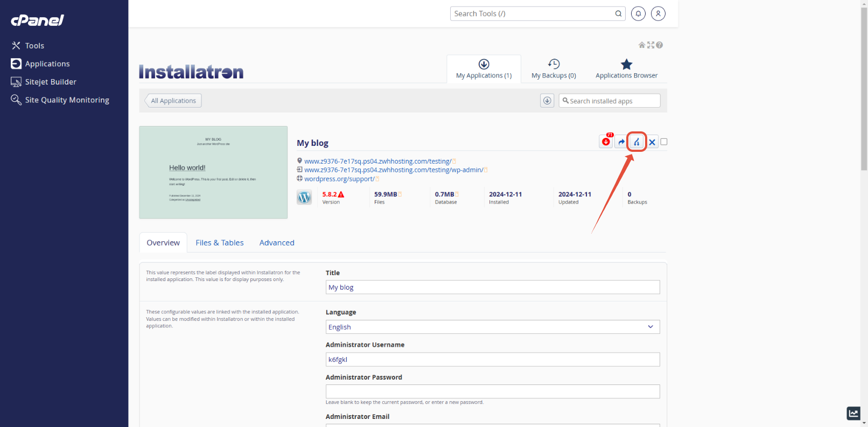Open the Installatron help icon
This screenshot has width=868, height=427.
pyautogui.click(x=659, y=45)
